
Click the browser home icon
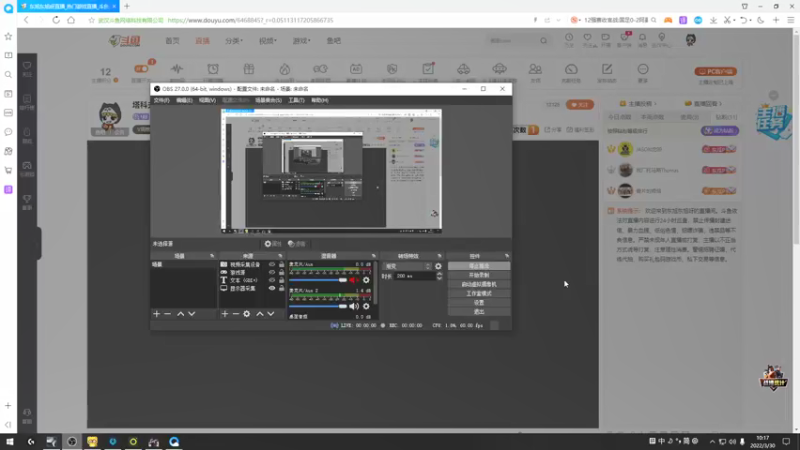click(71, 20)
